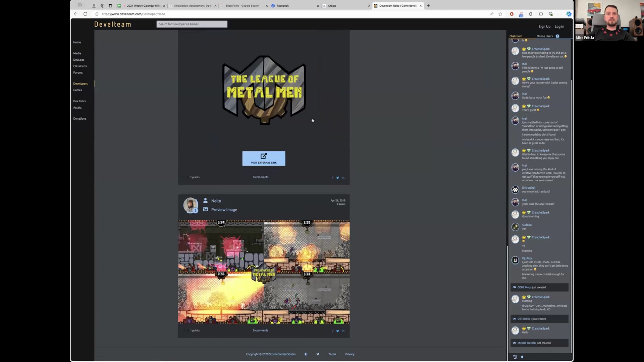The width and height of the screenshot is (644, 362).
Task: Open OTTER Mk 1 just created link
Action: (x=540, y=319)
